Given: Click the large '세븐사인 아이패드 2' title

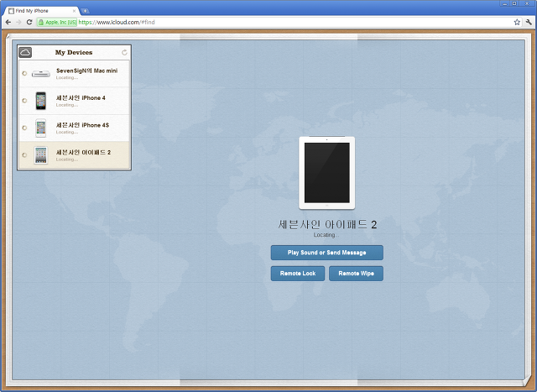Looking at the screenshot, I should (x=327, y=225).
